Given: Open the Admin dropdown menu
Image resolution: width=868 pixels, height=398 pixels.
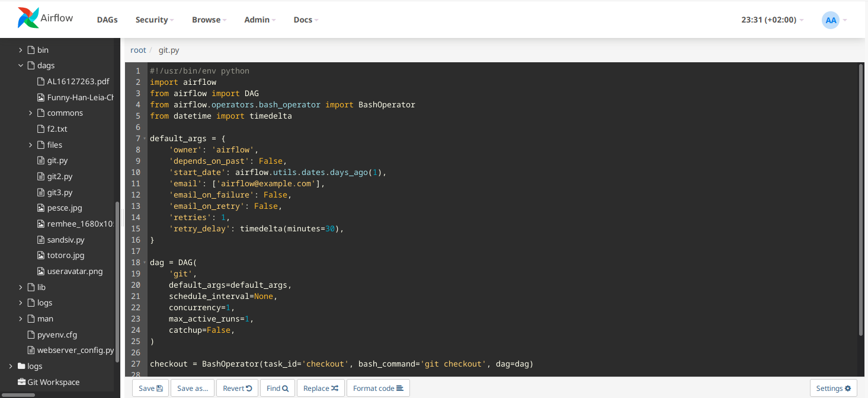Looking at the screenshot, I should 257,20.
